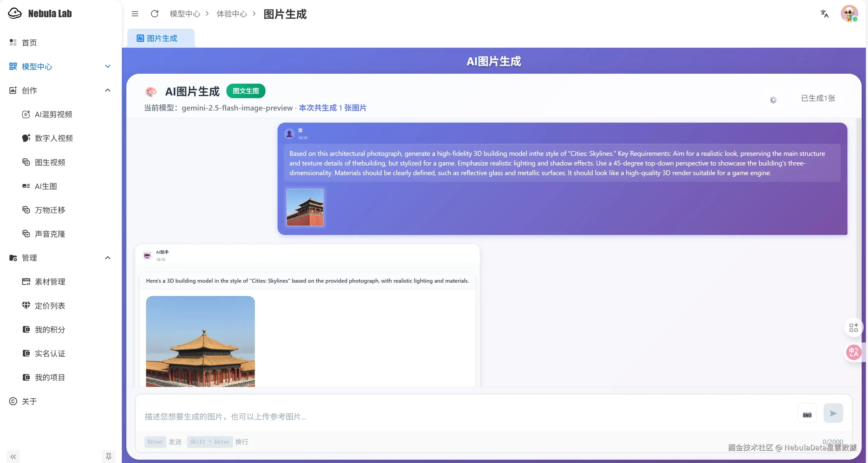Click the refresh page icon
868x463 pixels.
(155, 14)
